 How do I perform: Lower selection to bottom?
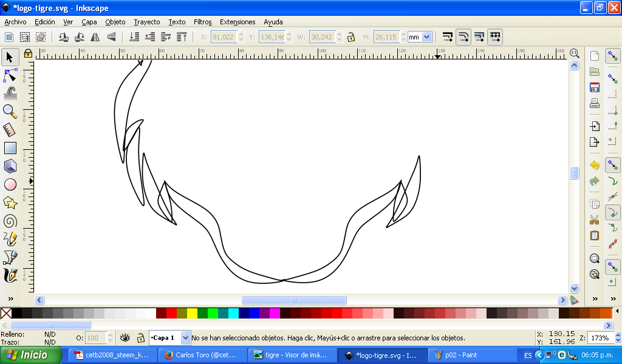134,37
